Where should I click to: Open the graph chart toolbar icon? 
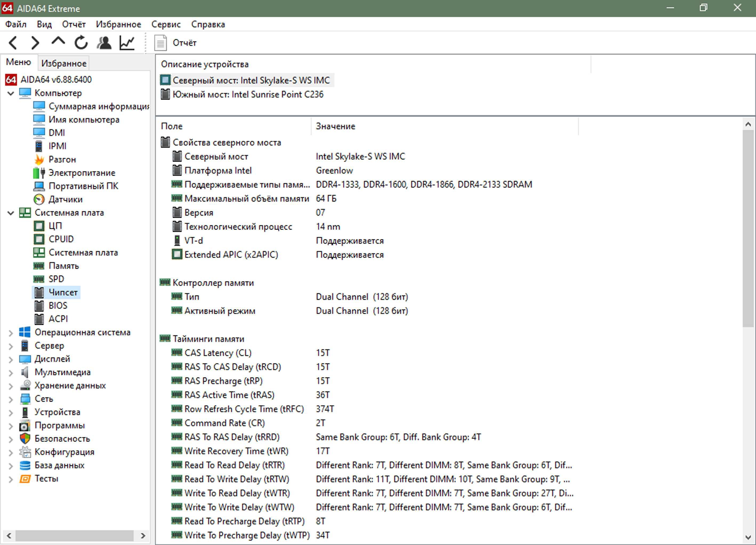point(127,43)
